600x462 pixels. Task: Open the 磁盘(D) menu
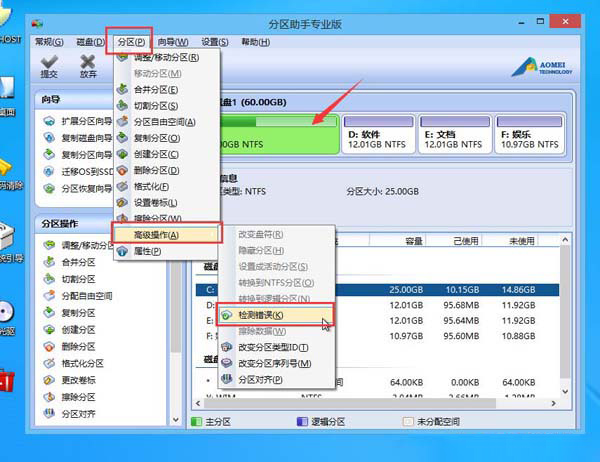(x=90, y=42)
